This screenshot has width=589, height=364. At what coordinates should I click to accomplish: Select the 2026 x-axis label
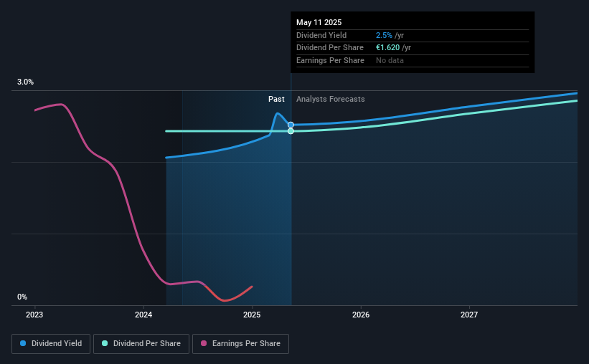(x=361, y=315)
